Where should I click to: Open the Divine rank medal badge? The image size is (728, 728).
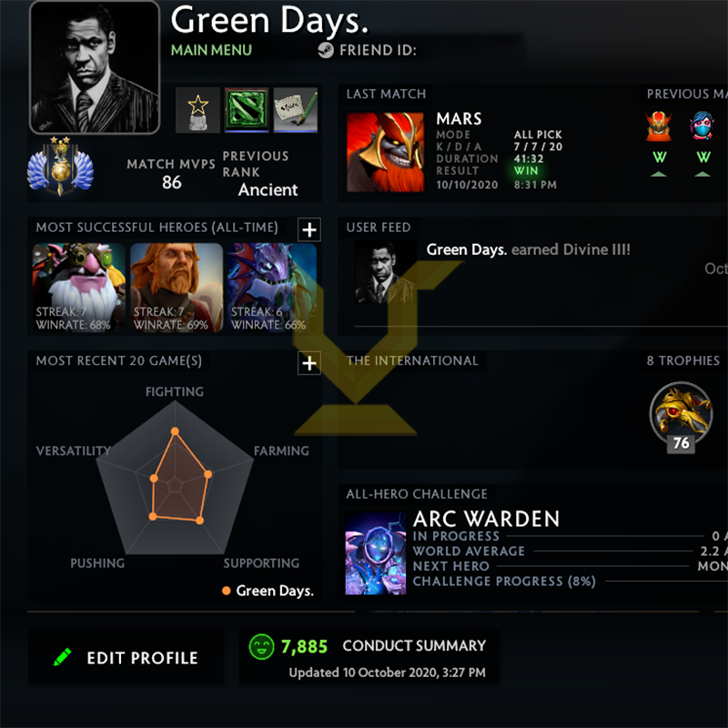60,166
